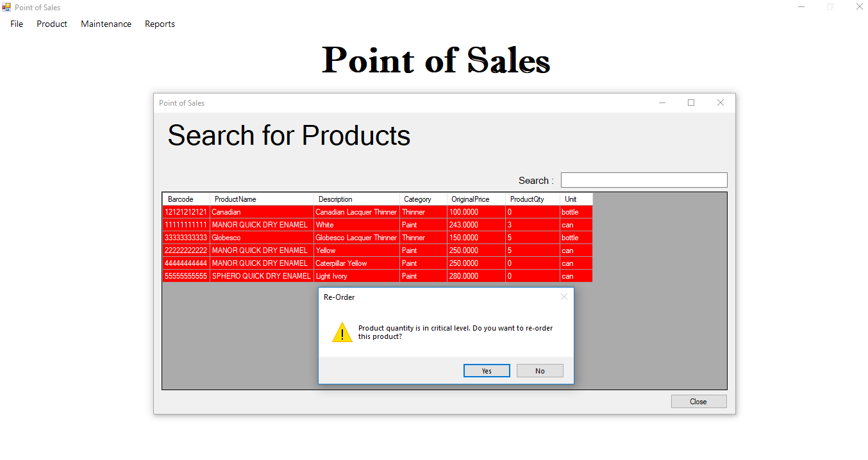Viewport: 868px width, 460px height.
Task: Select the Globesco product row
Action: coord(226,238)
